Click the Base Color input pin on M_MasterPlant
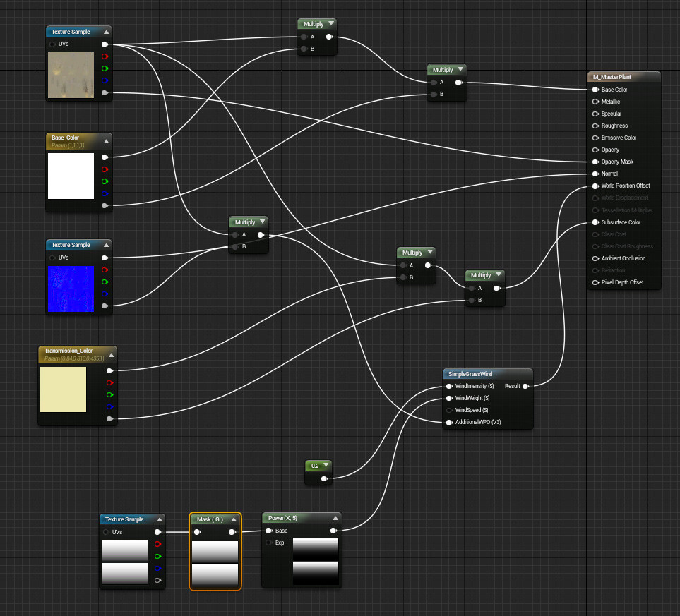The width and height of the screenshot is (680, 616). [x=595, y=90]
